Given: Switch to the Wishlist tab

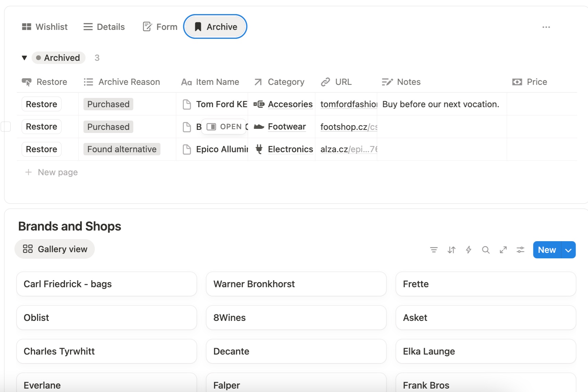Looking at the screenshot, I should click(45, 27).
